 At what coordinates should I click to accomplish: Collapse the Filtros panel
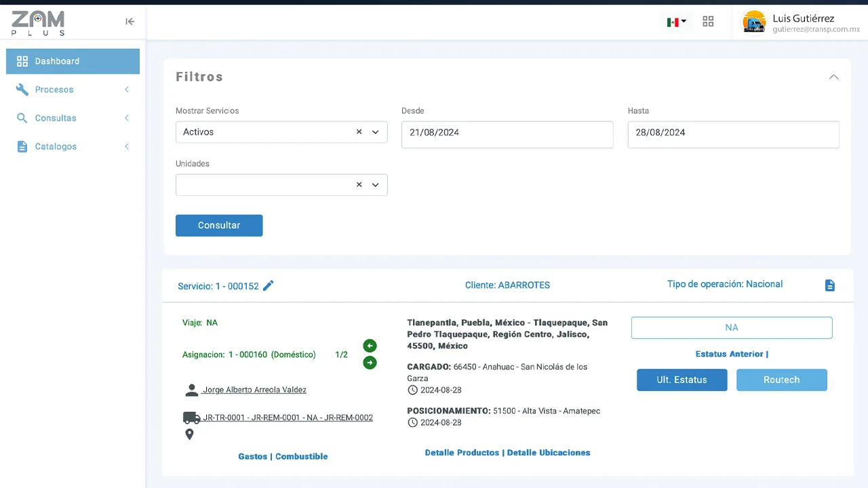[x=833, y=77]
